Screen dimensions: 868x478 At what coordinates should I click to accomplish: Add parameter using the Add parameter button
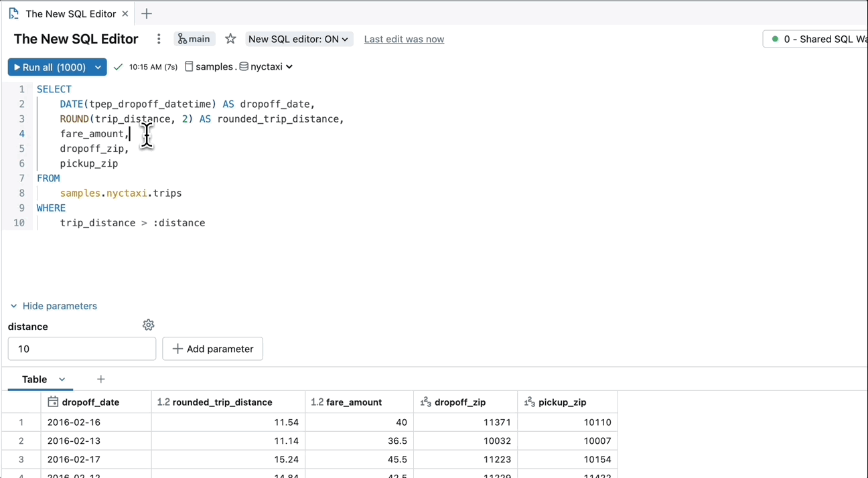[212, 348]
